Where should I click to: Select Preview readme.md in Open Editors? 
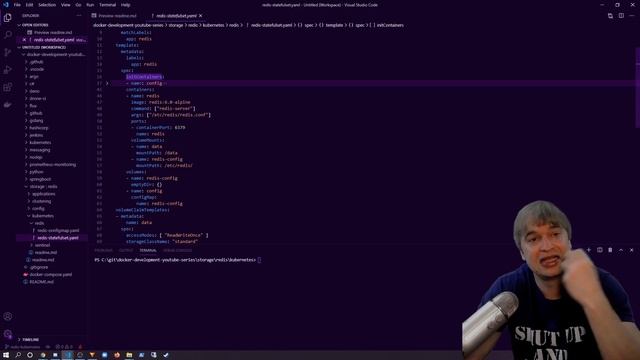pos(53,32)
